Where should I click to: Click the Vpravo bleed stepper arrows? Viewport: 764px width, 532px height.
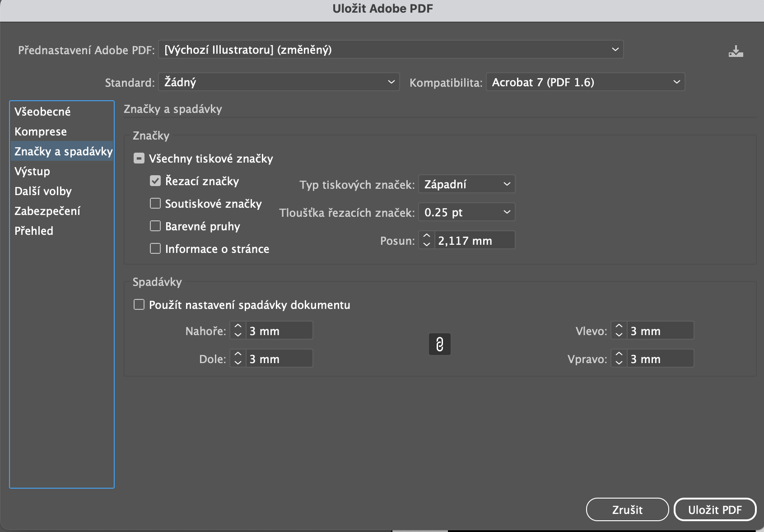[x=619, y=359]
